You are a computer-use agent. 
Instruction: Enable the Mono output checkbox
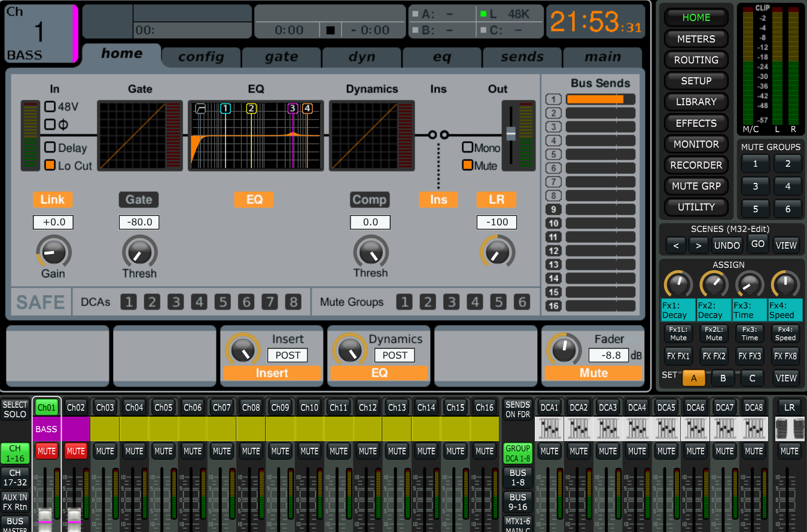point(467,147)
